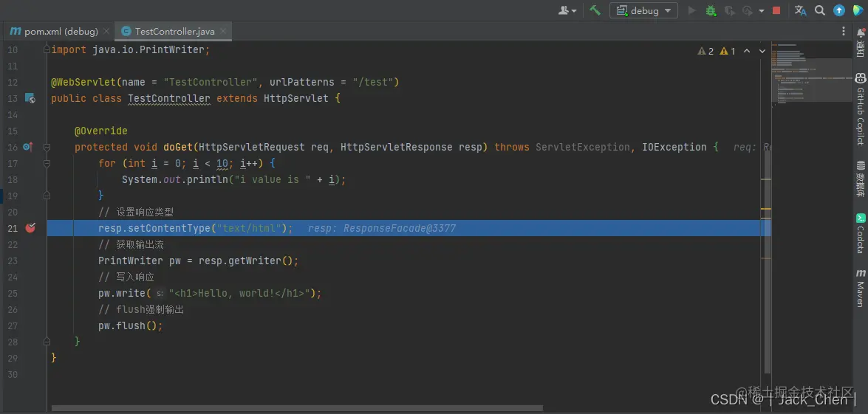The image size is (868, 414).
Task: Start debugging with the green bug icon
Action: click(x=711, y=10)
